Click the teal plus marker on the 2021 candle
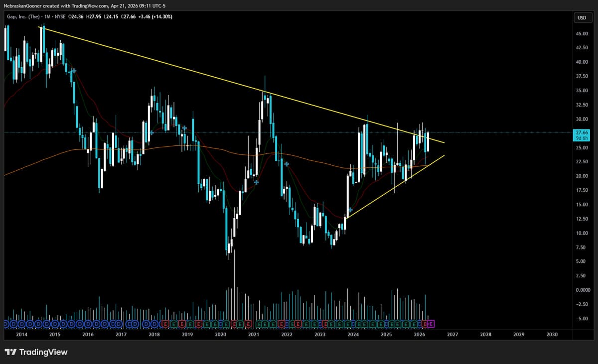This screenshot has width=598, height=364. (x=256, y=183)
